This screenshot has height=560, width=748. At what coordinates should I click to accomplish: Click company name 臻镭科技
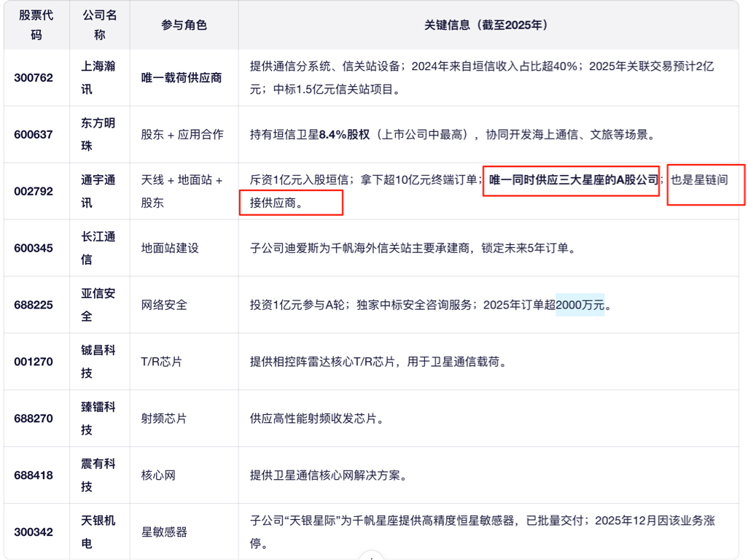(98, 419)
